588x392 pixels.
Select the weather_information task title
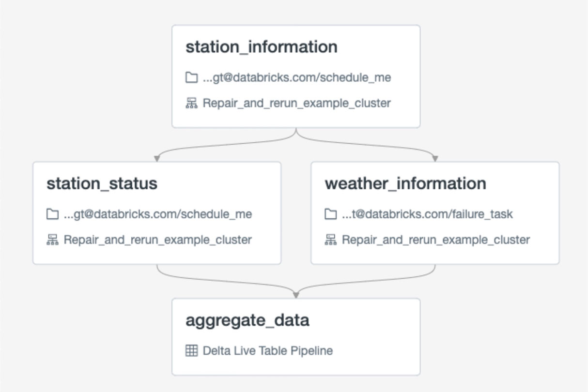[405, 183]
